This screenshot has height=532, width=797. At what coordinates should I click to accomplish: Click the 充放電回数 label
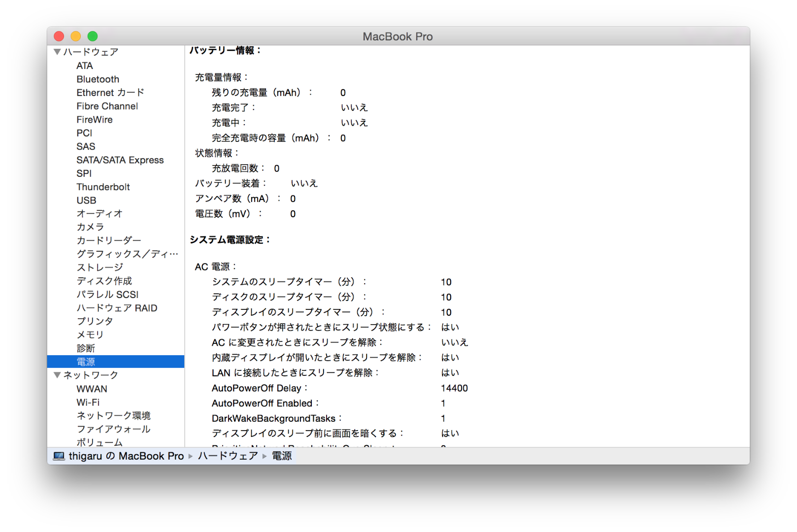238,168
